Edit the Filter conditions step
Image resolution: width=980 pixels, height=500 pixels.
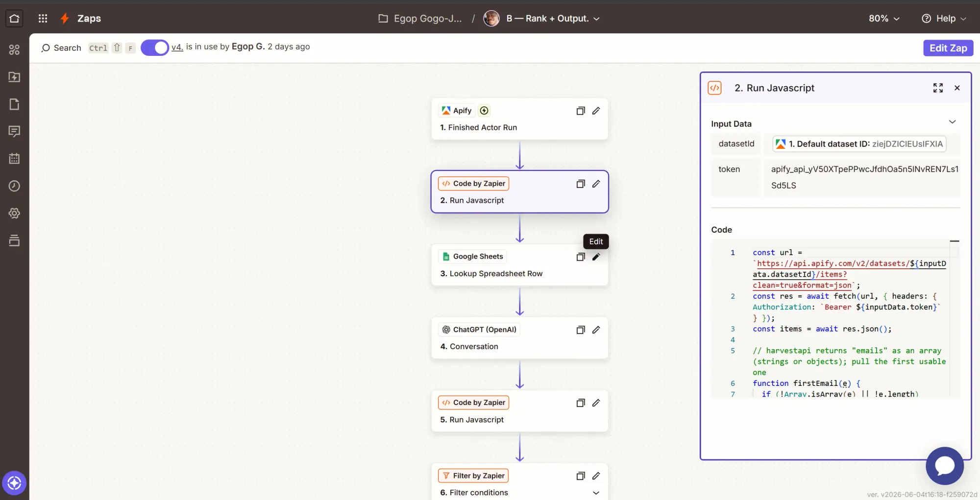pyautogui.click(x=596, y=476)
